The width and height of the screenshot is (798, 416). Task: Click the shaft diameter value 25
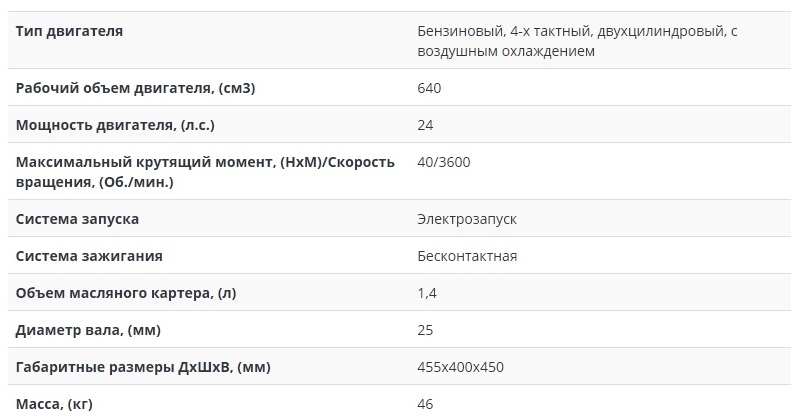click(425, 330)
